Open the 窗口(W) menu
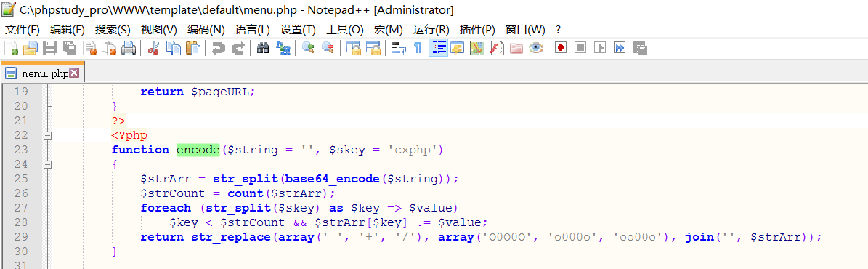 click(524, 29)
